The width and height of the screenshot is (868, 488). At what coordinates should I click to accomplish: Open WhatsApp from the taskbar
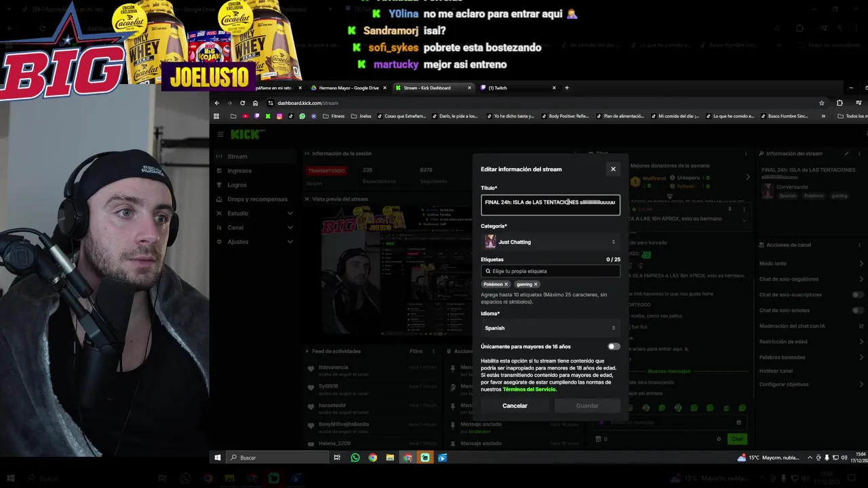point(355,457)
